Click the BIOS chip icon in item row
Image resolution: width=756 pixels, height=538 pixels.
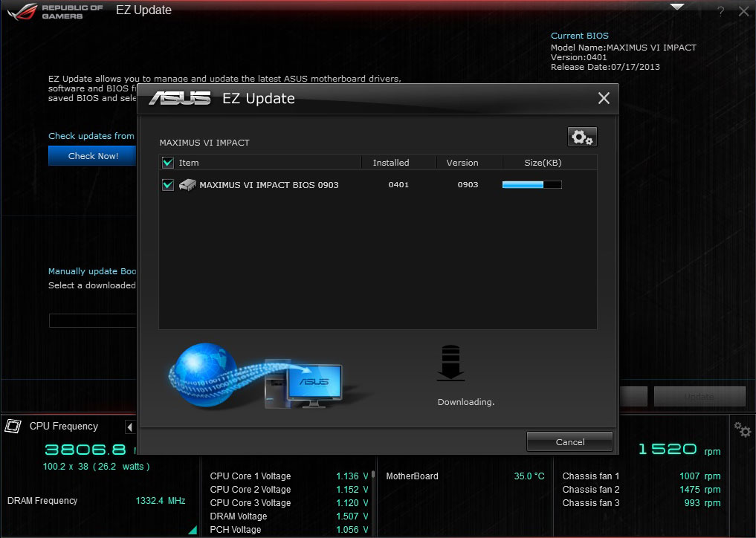pyautogui.click(x=187, y=184)
